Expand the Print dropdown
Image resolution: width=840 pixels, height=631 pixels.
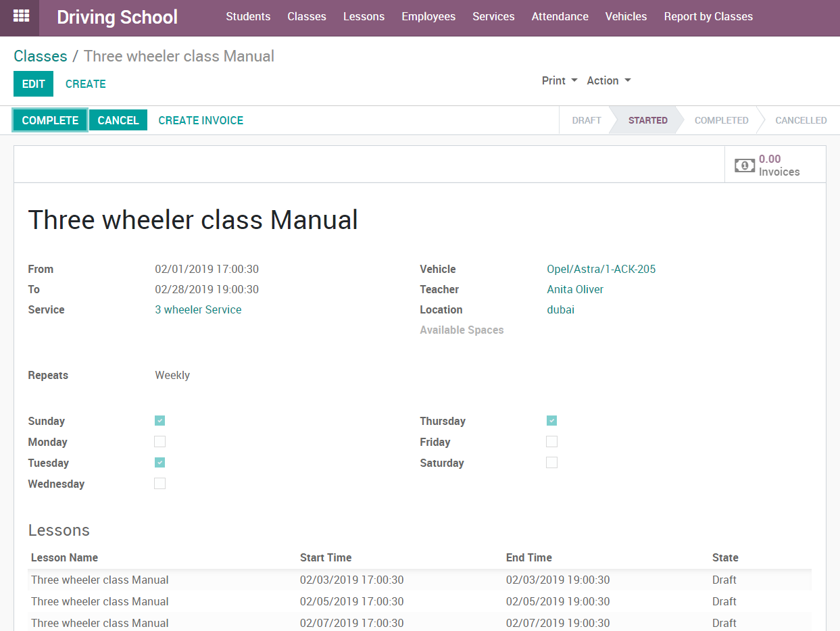click(x=559, y=80)
